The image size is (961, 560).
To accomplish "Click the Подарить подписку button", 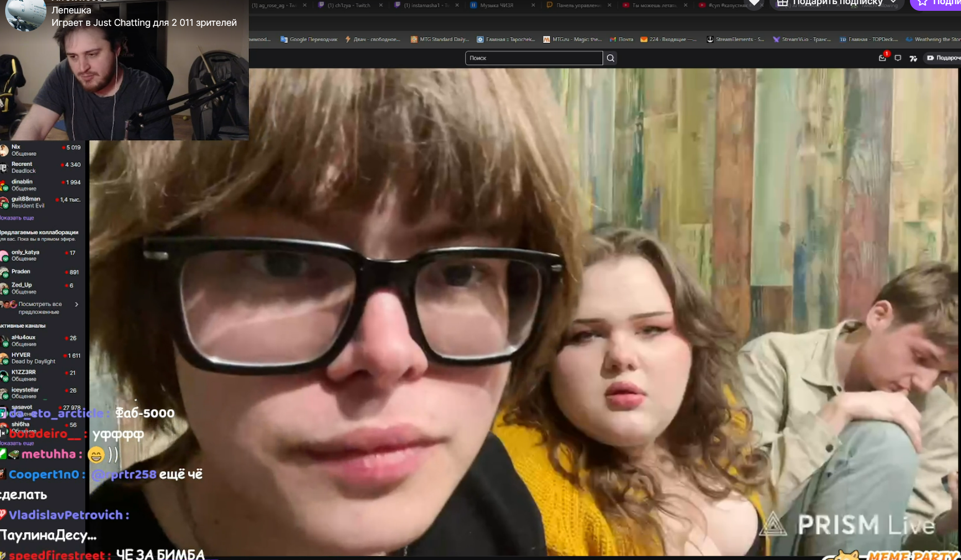I will point(837,3).
